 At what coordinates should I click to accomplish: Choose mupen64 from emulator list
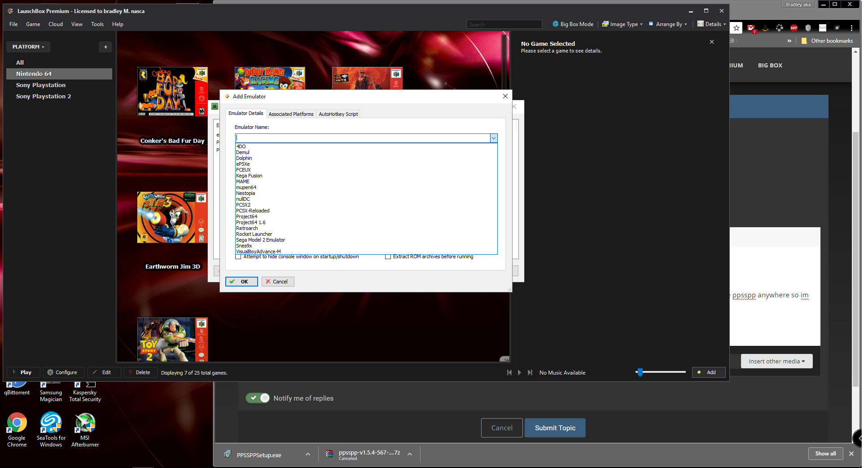(x=366, y=187)
